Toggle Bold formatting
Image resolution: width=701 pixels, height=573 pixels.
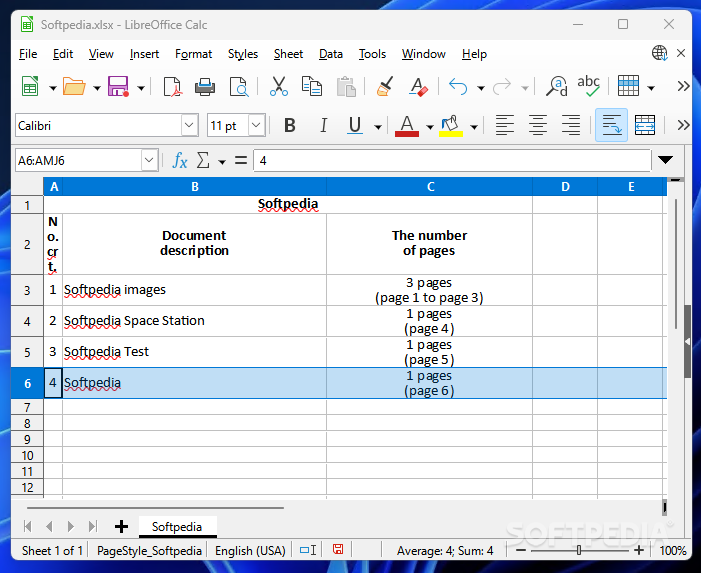click(x=290, y=125)
